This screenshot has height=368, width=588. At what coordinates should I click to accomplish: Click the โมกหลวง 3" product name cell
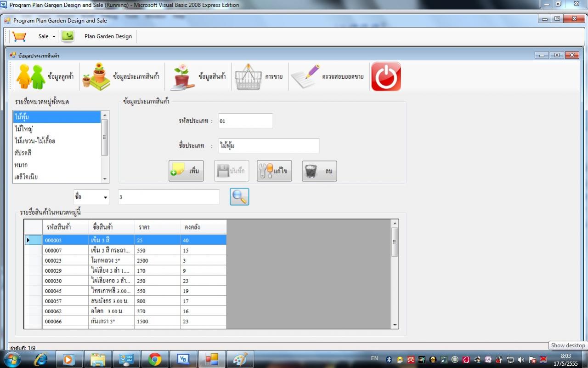pos(111,260)
